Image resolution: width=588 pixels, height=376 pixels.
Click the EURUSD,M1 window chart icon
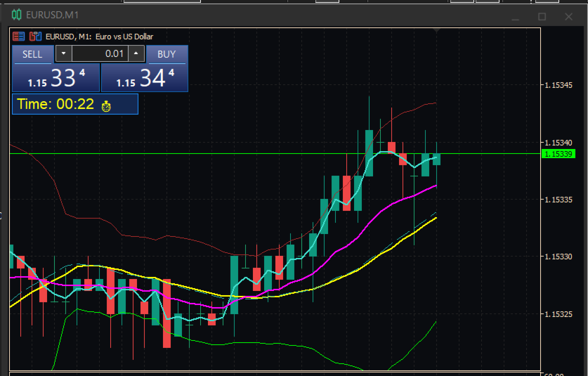[x=16, y=15]
